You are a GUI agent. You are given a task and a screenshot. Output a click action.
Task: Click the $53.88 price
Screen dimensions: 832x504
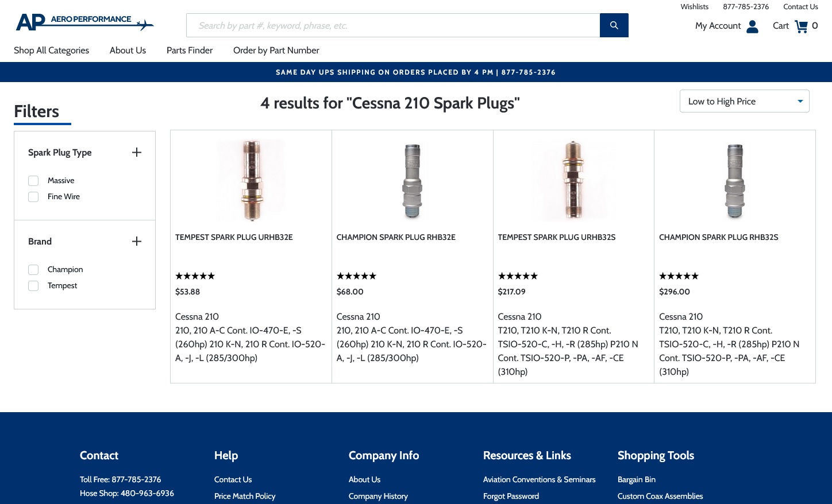point(187,292)
